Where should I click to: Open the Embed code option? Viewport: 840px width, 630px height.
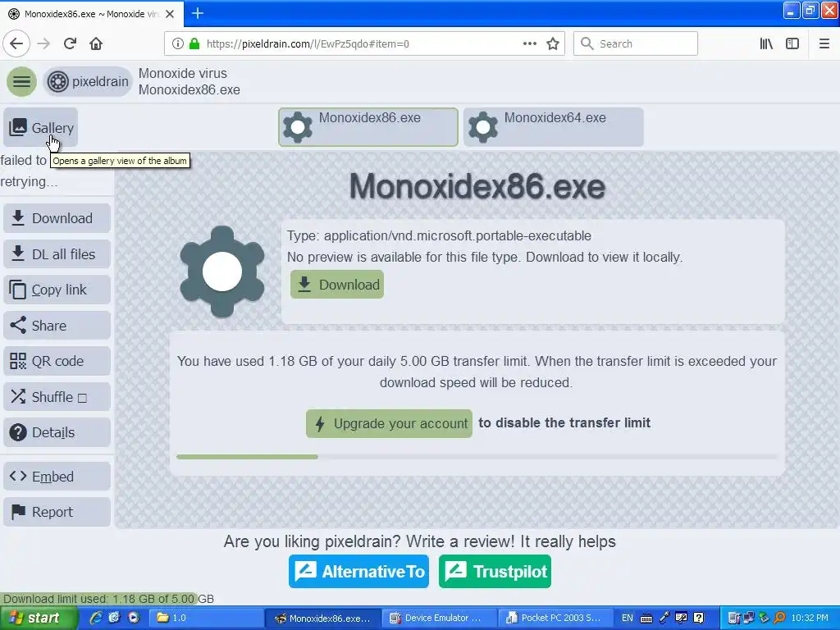tap(57, 477)
